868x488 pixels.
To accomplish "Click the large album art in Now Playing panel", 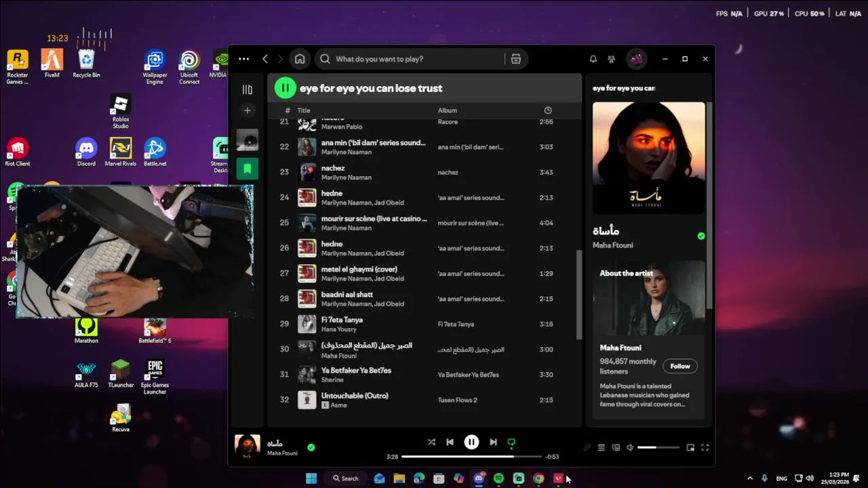I will click(649, 158).
